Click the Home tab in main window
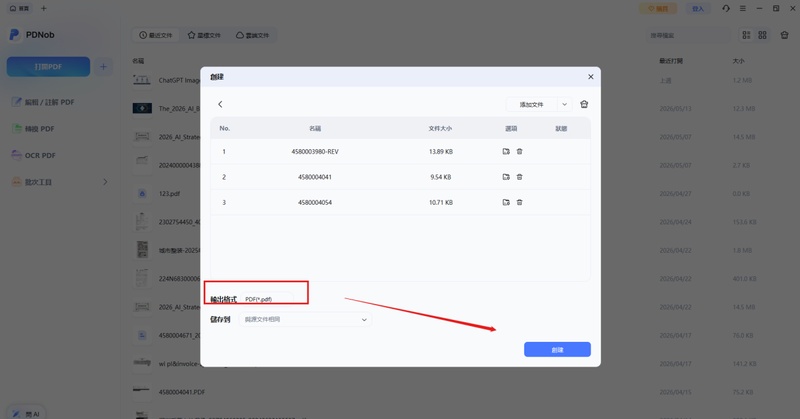This screenshot has width=800, height=419. coord(19,8)
